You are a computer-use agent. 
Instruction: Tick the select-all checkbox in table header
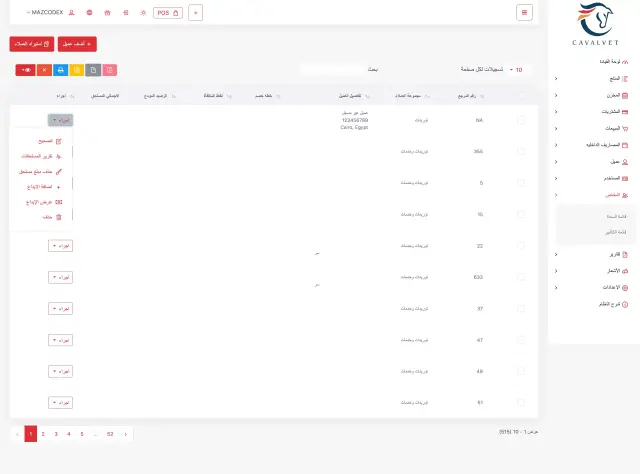click(x=521, y=96)
